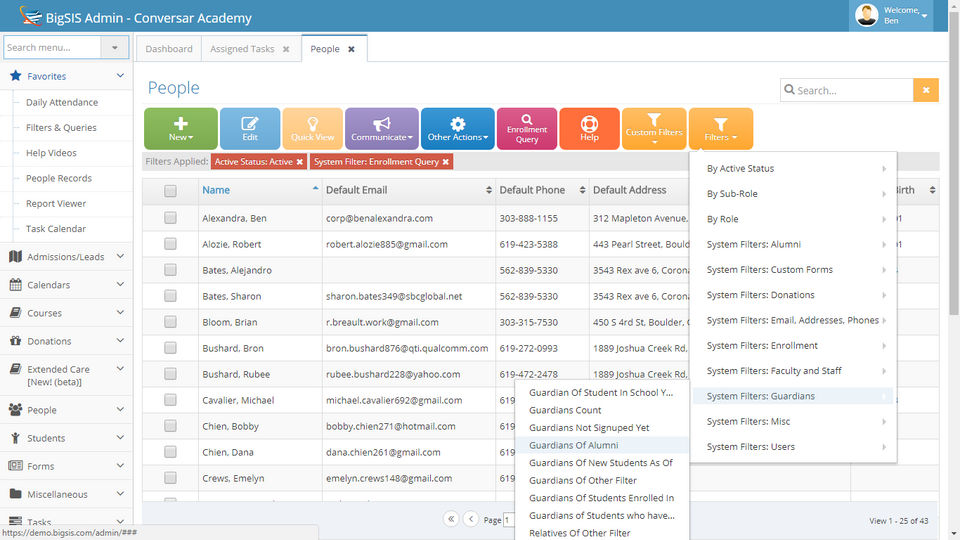Expand the Admissions/Leads sidebar section
The height and width of the screenshot is (540, 960).
tap(66, 257)
